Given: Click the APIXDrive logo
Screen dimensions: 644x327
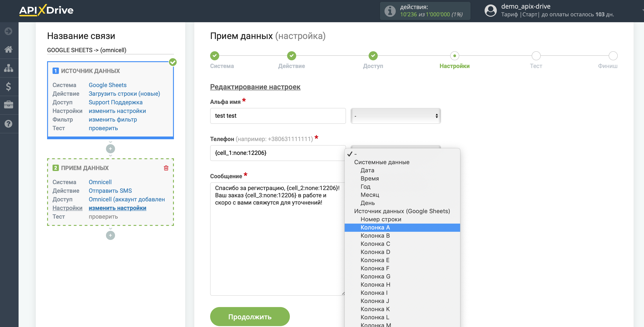Looking at the screenshot, I should click(x=46, y=10).
